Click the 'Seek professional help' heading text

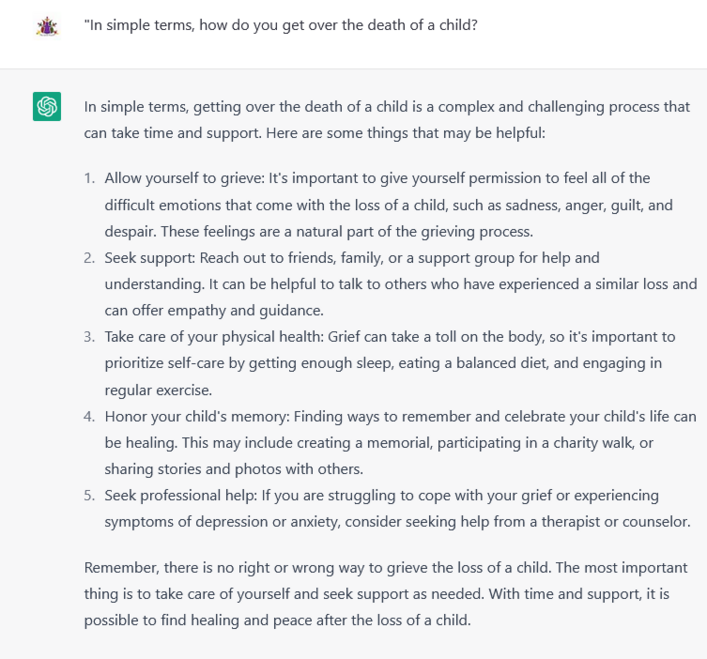(181, 496)
